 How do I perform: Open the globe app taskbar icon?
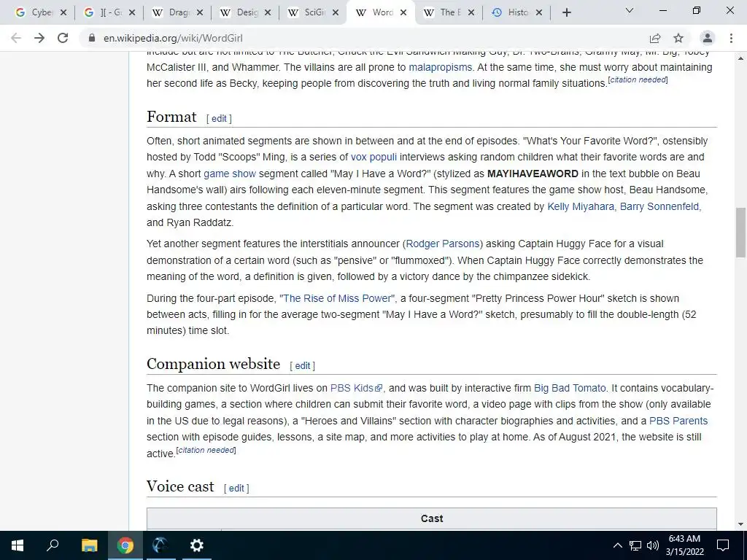pos(160,545)
